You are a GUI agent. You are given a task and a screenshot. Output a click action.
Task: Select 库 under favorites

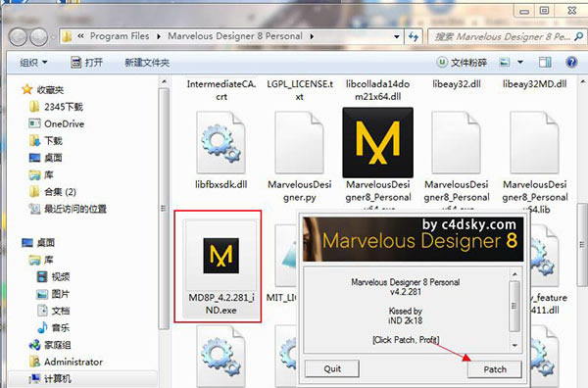[41, 174]
